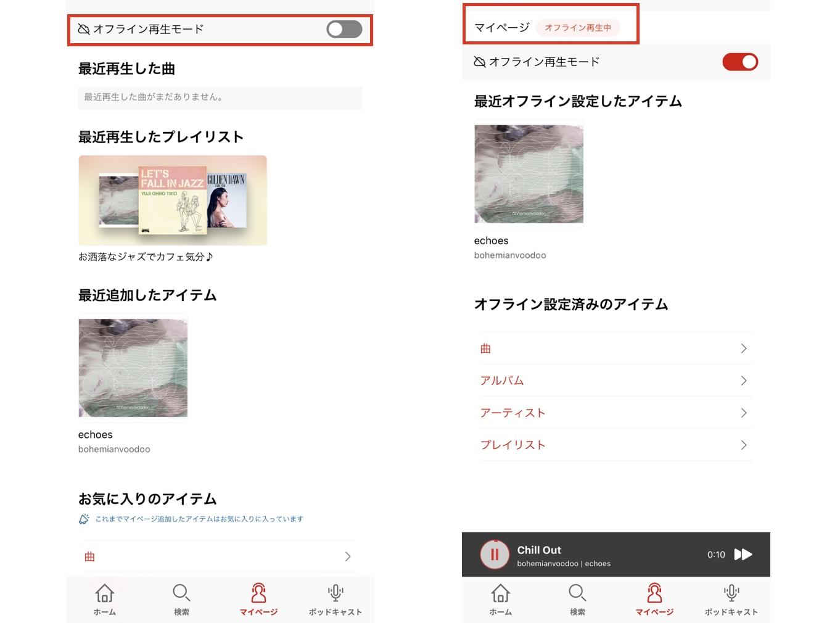Enable the grey オフライン再生モード switch
This screenshot has height=623, width=840.
pos(344,29)
